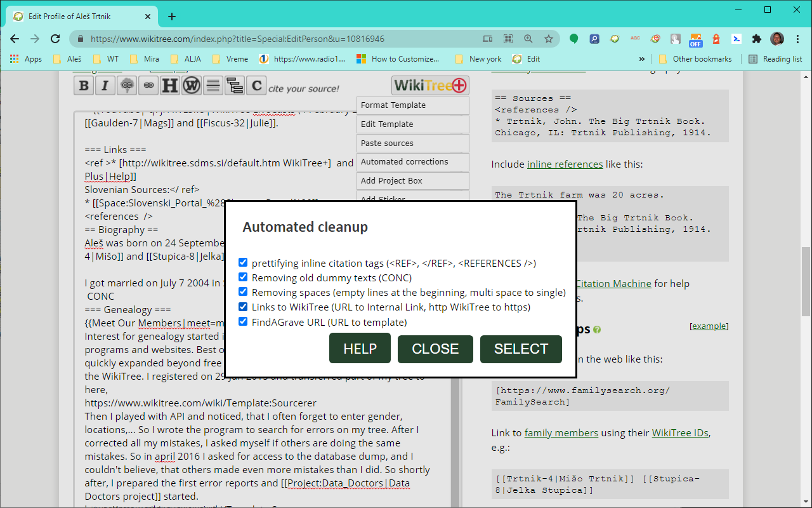The height and width of the screenshot is (508, 812).
Task: Open a new browser tab
Action: (x=172, y=17)
